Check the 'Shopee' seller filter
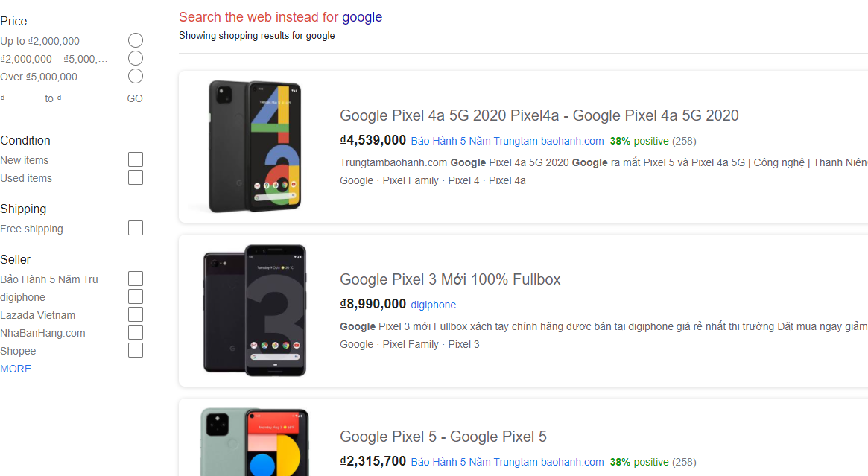The image size is (868, 476). tap(135, 349)
